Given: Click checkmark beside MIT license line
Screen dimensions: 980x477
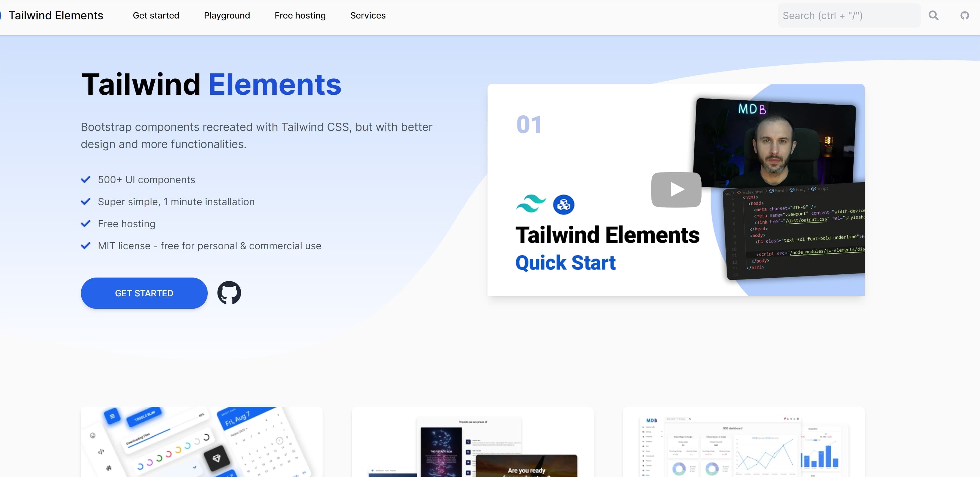Looking at the screenshot, I should click(85, 246).
